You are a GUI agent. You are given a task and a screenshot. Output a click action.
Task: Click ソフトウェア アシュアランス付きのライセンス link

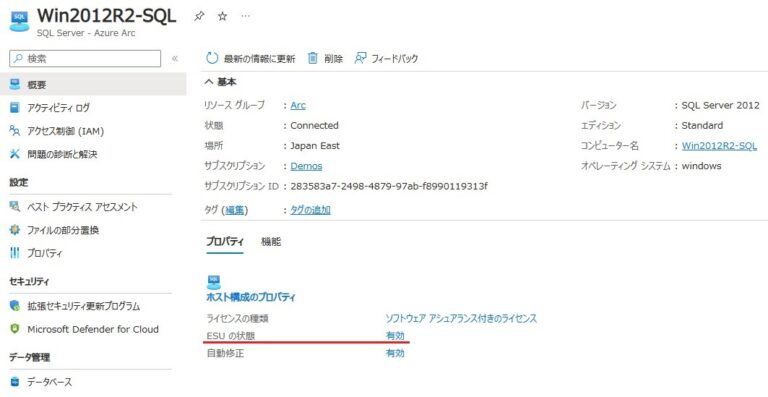tap(461, 318)
